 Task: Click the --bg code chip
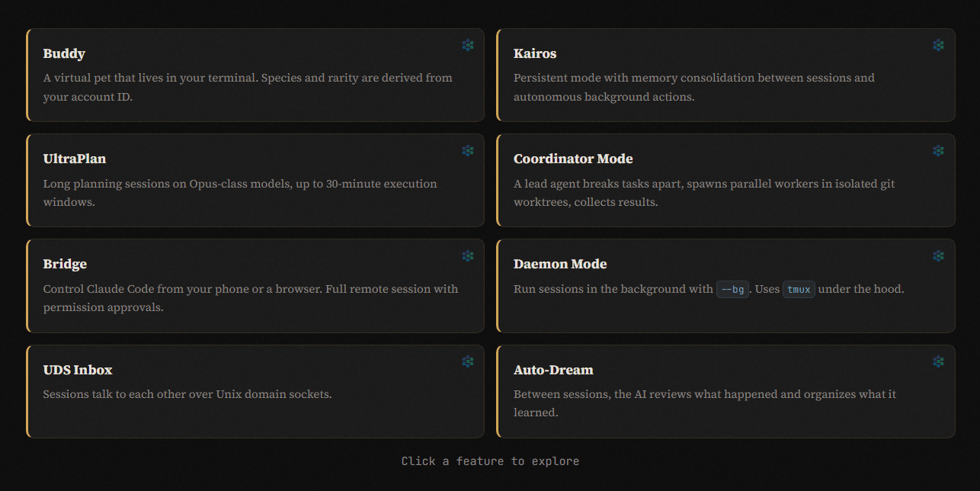pos(732,289)
